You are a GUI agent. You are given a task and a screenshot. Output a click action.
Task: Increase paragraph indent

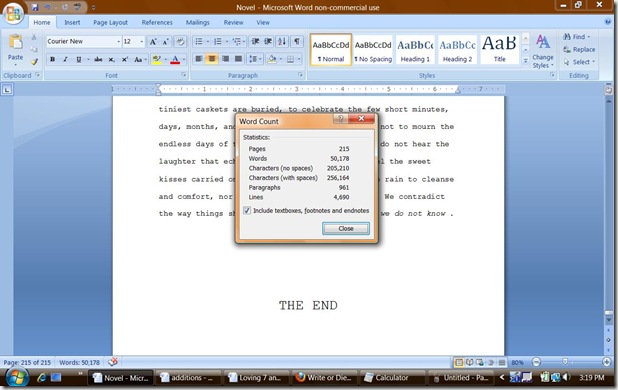(268, 41)
